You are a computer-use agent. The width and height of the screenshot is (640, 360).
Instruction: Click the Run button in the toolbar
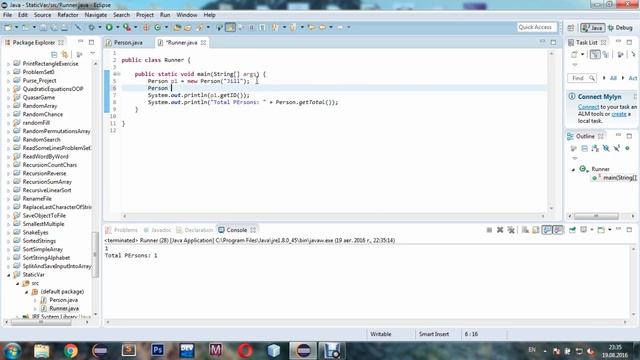click(x=109, y=27)
